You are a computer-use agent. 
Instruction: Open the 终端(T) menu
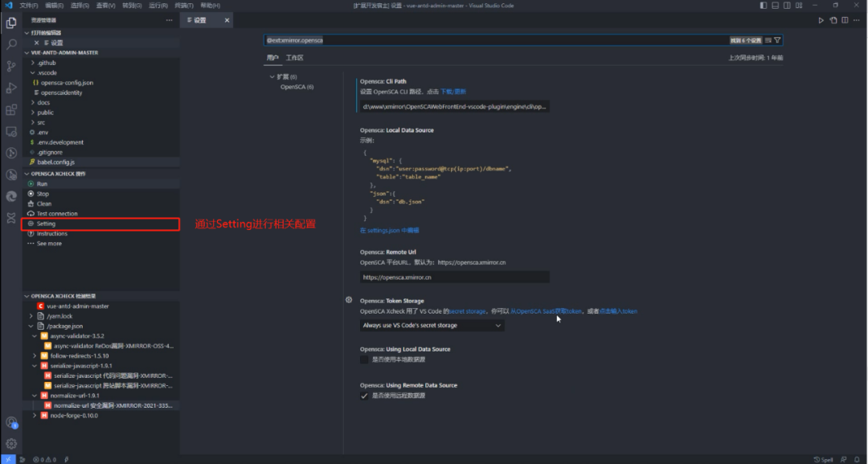pyautogui.click(x=184, y=6)
